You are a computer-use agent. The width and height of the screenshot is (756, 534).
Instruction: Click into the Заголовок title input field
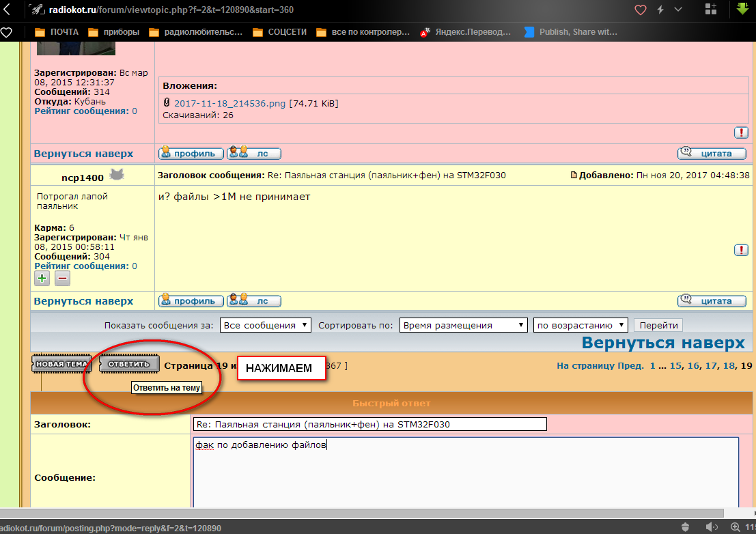369,424
